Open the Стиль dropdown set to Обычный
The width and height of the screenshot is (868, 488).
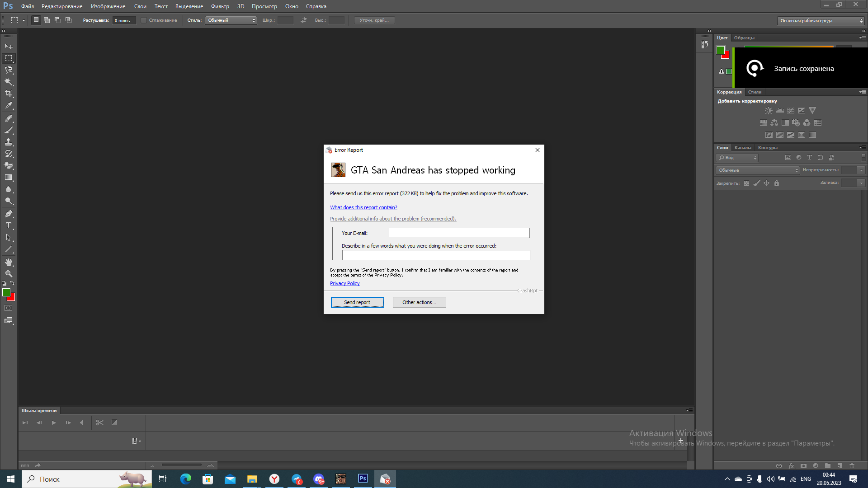[231, 20]
